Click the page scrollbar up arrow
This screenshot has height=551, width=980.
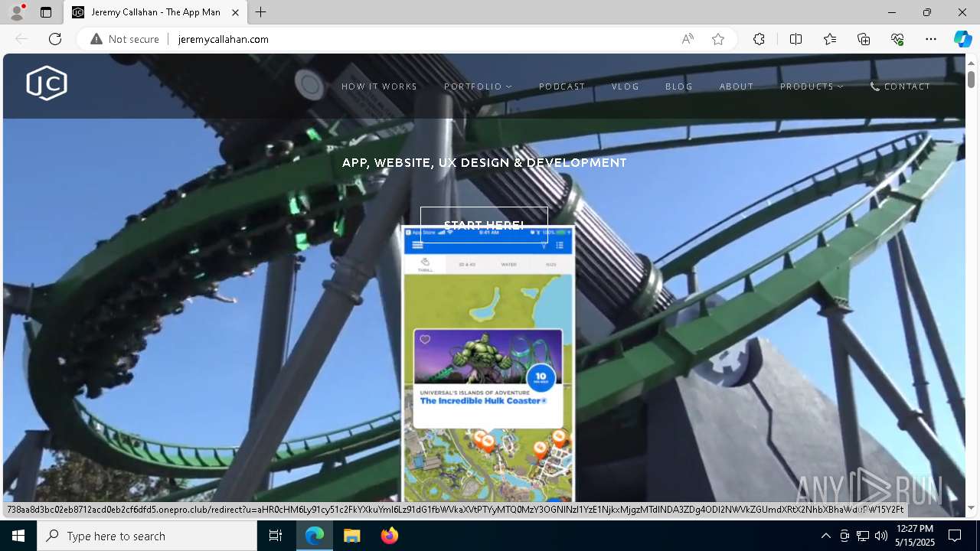tap(971, 63)
